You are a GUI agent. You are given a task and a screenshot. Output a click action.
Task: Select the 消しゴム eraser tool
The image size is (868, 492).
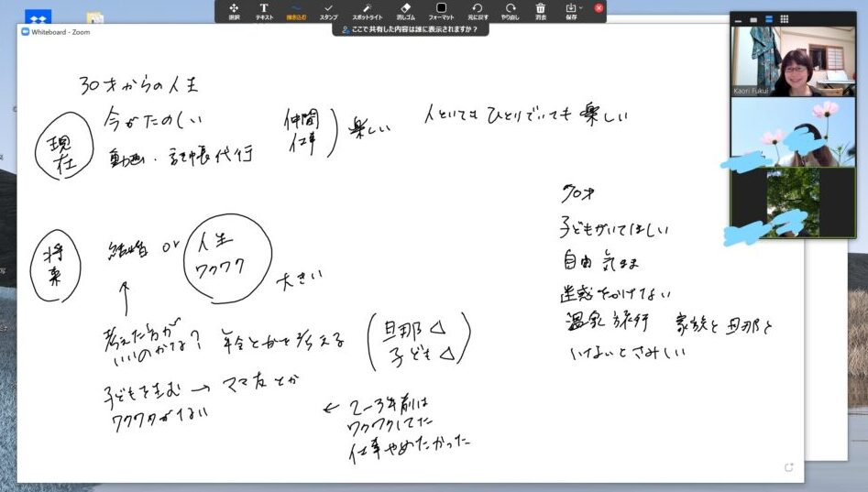[x=406, y=11]
